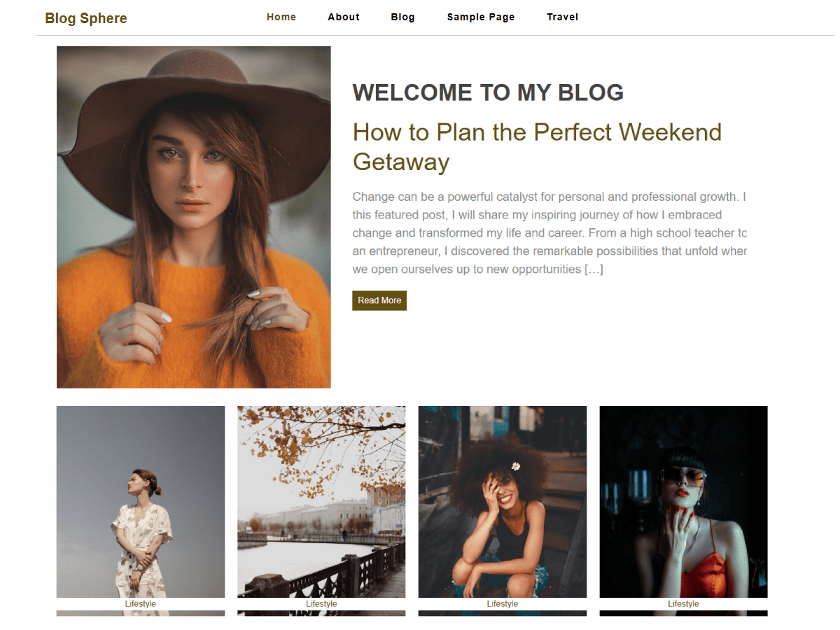Click the partially visible image below first Lifestyle label
The image size is (840, 630).
pos(141,613)
